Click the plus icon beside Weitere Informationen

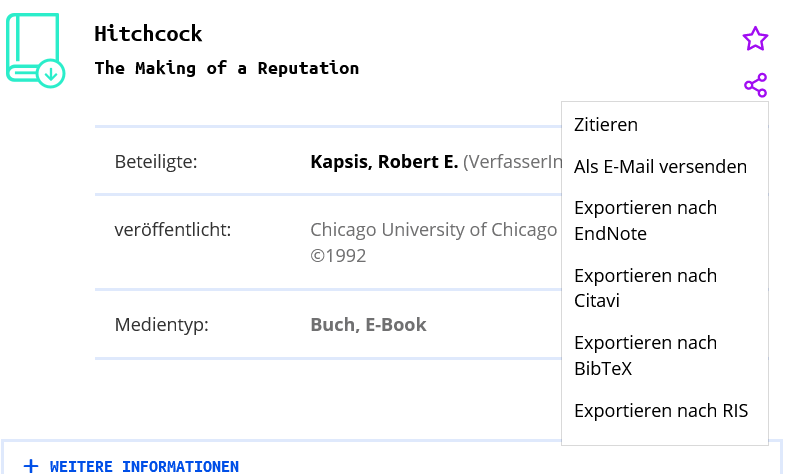31,466
